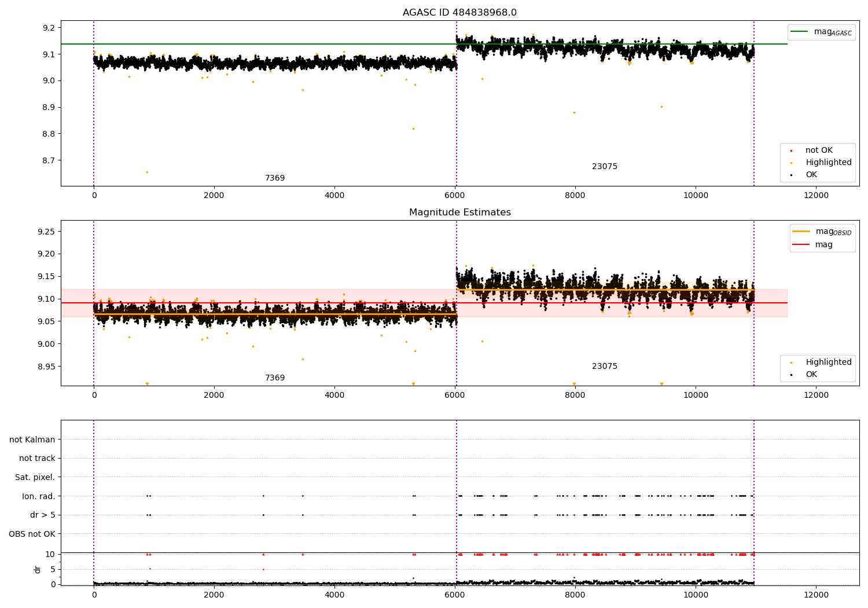Viewport: 868px width, 608px height.
Task: Click "OK" in the AGASC ID plot legend
Action: pyautogui.click(x=811, y=175)
